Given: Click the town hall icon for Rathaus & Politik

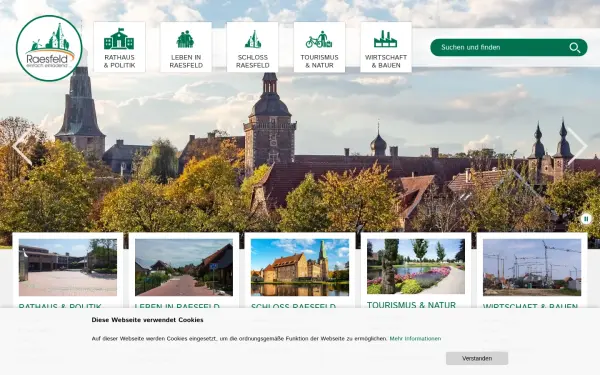Looking at the screenshot, I should pos(119,39).
